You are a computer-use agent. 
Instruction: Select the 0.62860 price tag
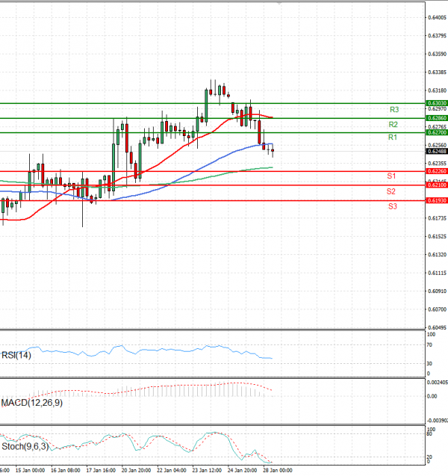tap(437, 118)
